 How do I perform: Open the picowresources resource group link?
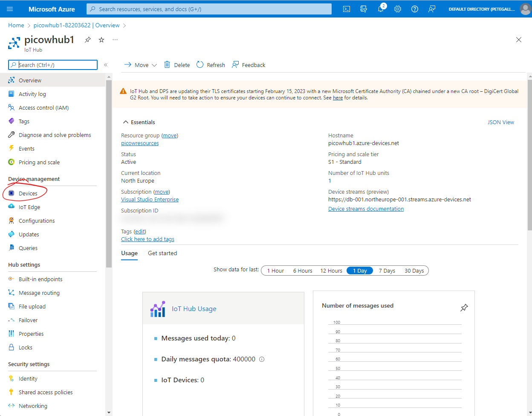pyautogui.click(x=140, y=143)
